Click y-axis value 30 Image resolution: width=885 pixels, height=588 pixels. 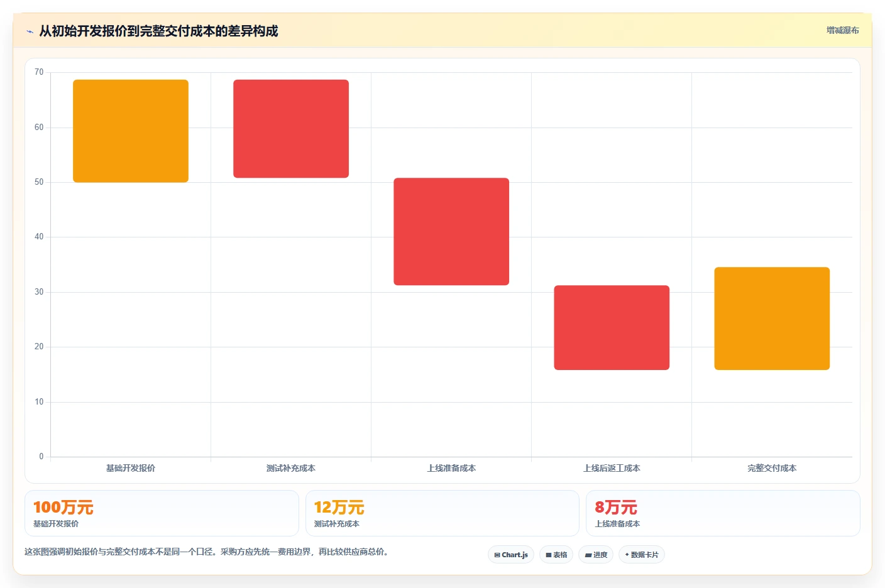click(x=39, y=292)
